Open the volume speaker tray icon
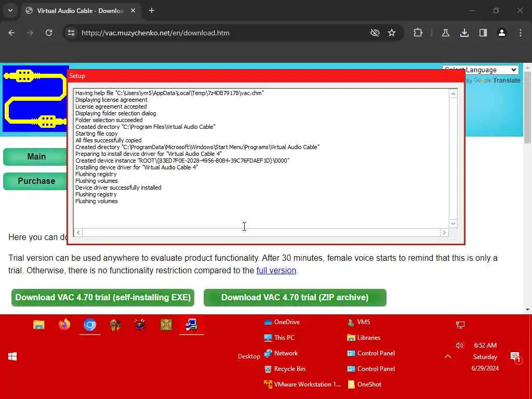The height and width of the screenshot is (399, 532). coord(460,345)
